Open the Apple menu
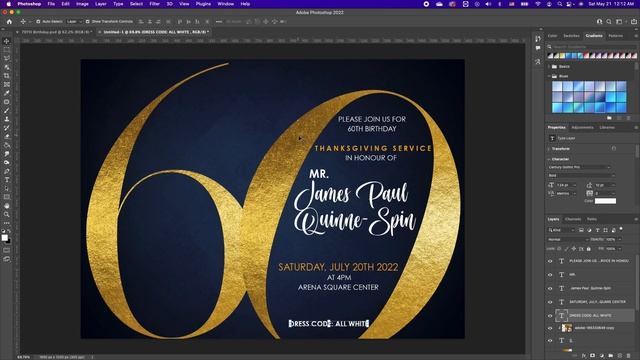The image size is (640, 360). pos(8,4)
